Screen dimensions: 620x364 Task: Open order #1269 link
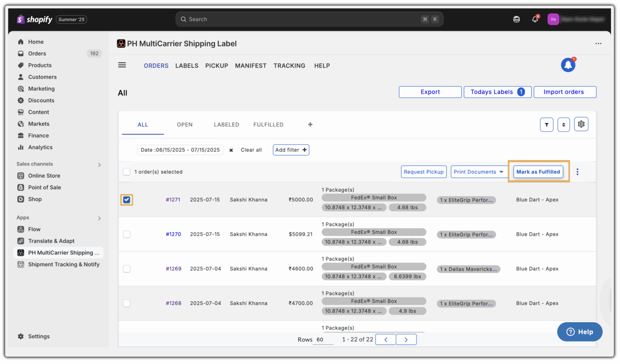point(173,269)
